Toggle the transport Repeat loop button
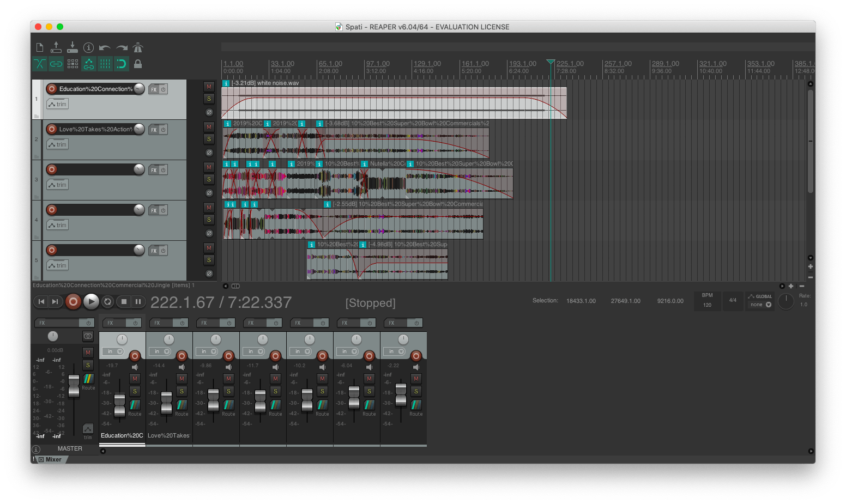The height and width of the screenshot is (504, 846). point(108,301)
